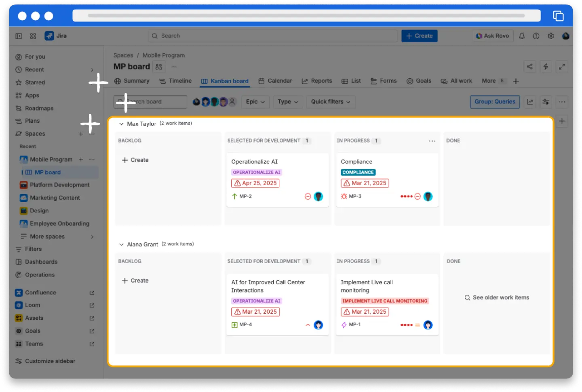This screenshot has height=392, width=582.
Task: Collapse the Max Taylor swimlane
Action: [x=121, y=124]
